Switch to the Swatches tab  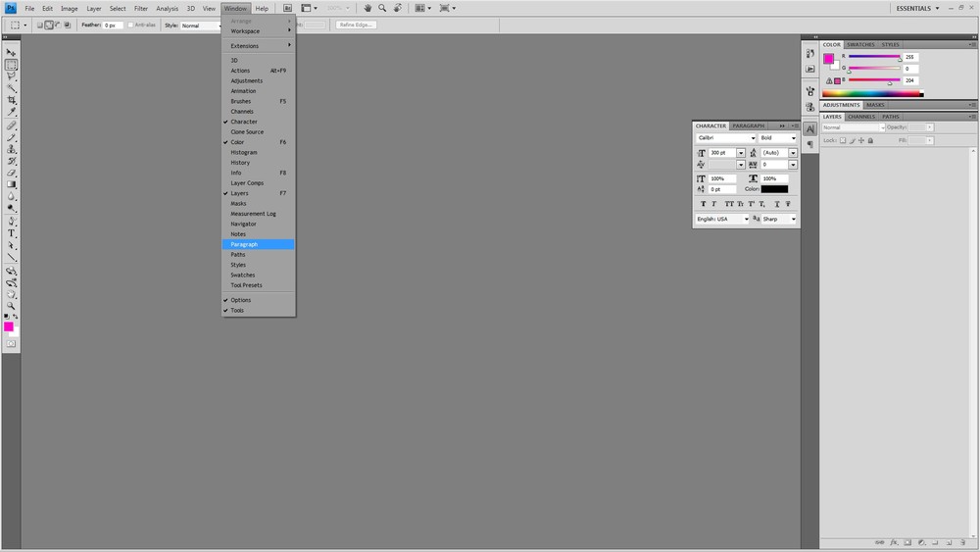(860, 44)
